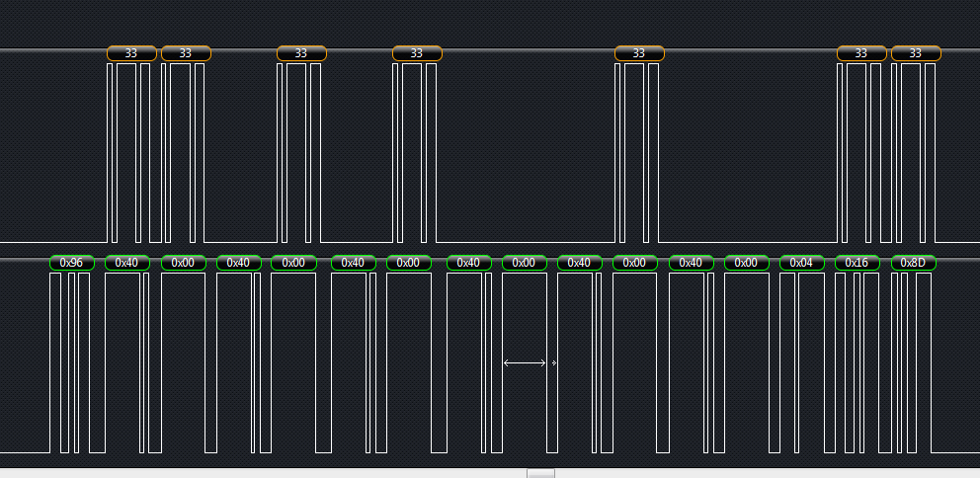Select the decoded byte label 0x96
Viewport: 980px width, 478px height.
[x=72, y=263]
